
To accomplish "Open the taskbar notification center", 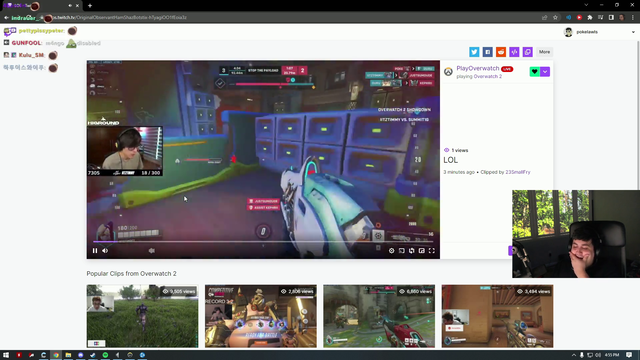I will tap(629, 355).
